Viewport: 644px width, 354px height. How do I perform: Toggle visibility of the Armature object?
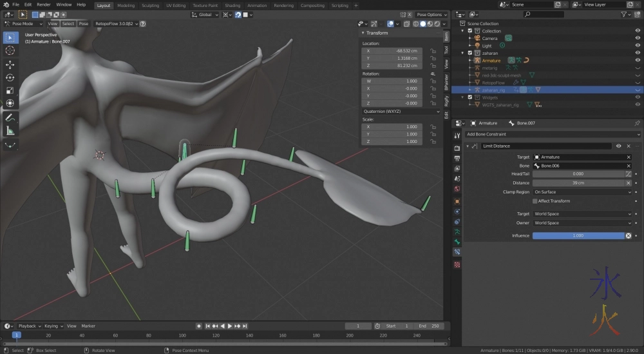point(638,61)
